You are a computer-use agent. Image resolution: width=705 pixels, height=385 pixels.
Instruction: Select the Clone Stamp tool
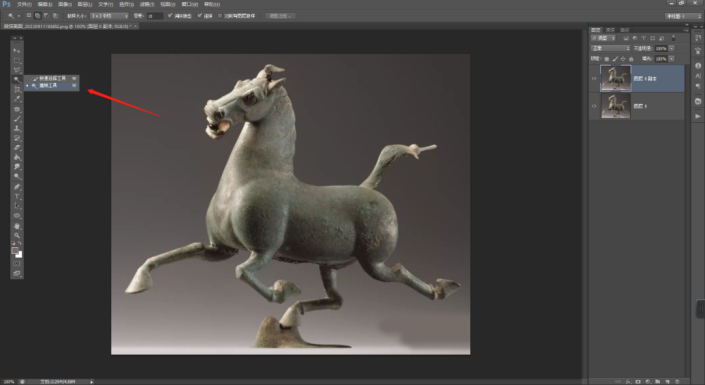pos(17,129)
